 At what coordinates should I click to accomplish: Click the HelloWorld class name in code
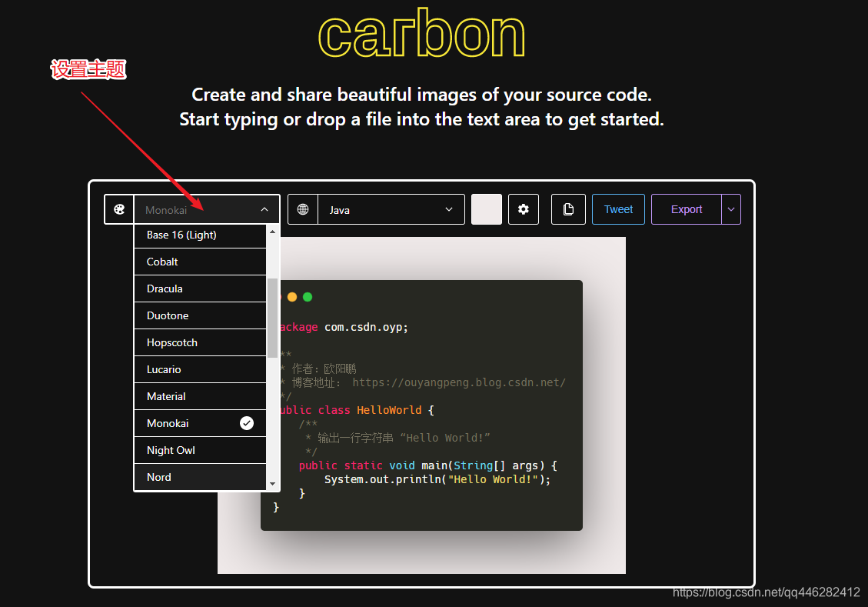(x=389, y=410)
